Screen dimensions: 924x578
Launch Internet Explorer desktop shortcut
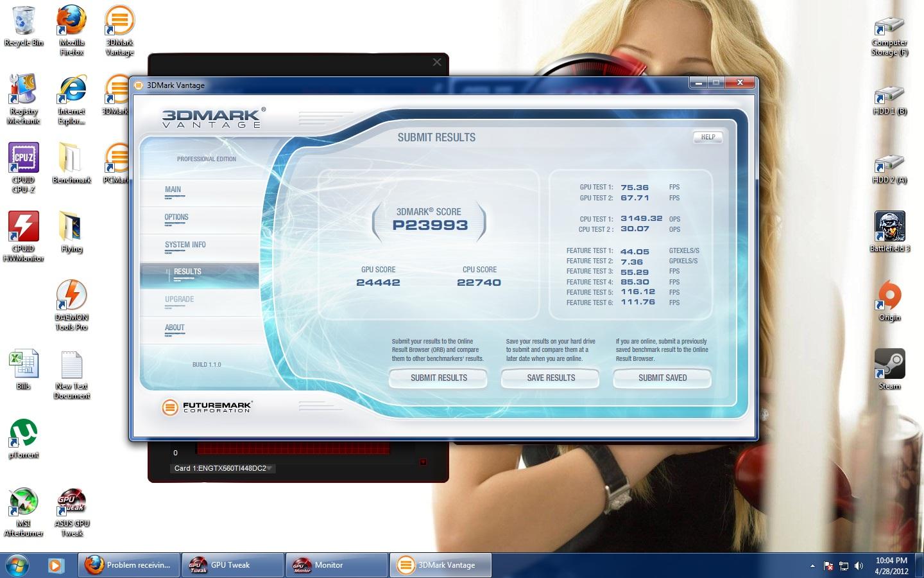click(x=71, y=98)
